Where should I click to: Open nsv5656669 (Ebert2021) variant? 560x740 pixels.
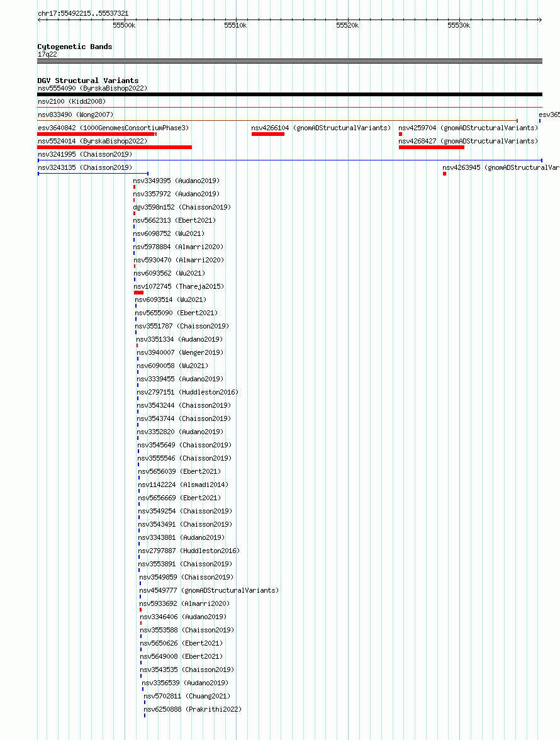pyautogui.click(x=179, y=498)
